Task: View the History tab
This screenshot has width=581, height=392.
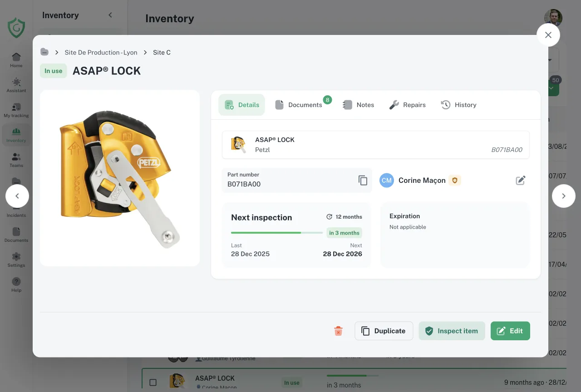Action: [459, 105]
